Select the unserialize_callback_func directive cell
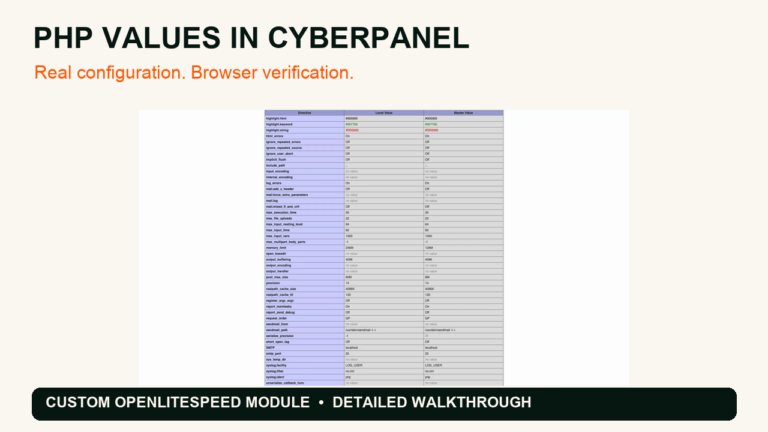Image resolution: width=768 pixels, height=432 pixels. pyautogui.click(x=305, y=383)
